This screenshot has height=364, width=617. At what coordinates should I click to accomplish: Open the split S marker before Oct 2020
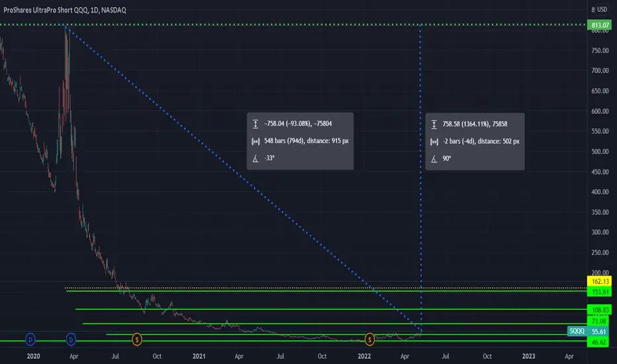(x=136, y=340)
